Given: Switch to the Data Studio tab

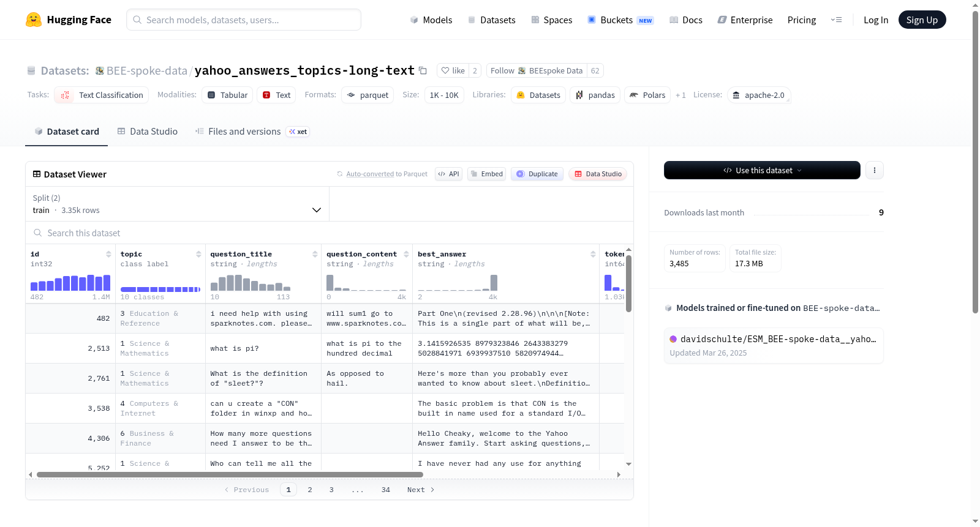Looking at the screenshot, I should (x=148, y=131).
